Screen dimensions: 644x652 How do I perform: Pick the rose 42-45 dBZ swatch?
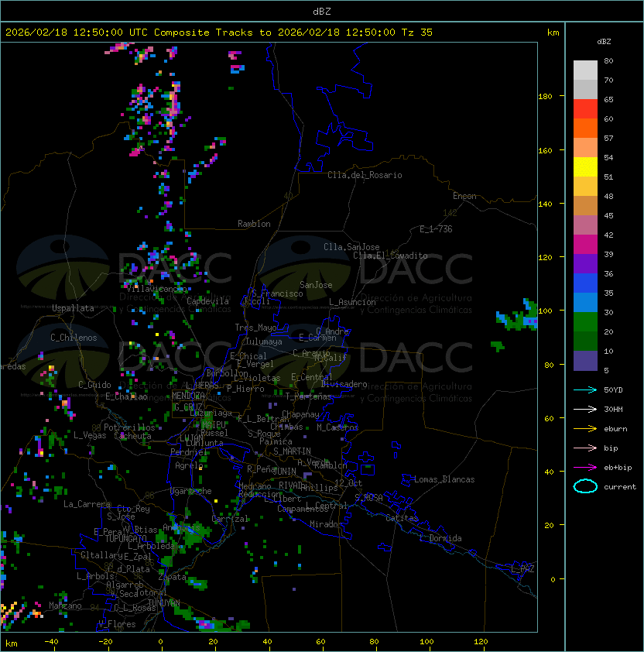tap(585, 225)
